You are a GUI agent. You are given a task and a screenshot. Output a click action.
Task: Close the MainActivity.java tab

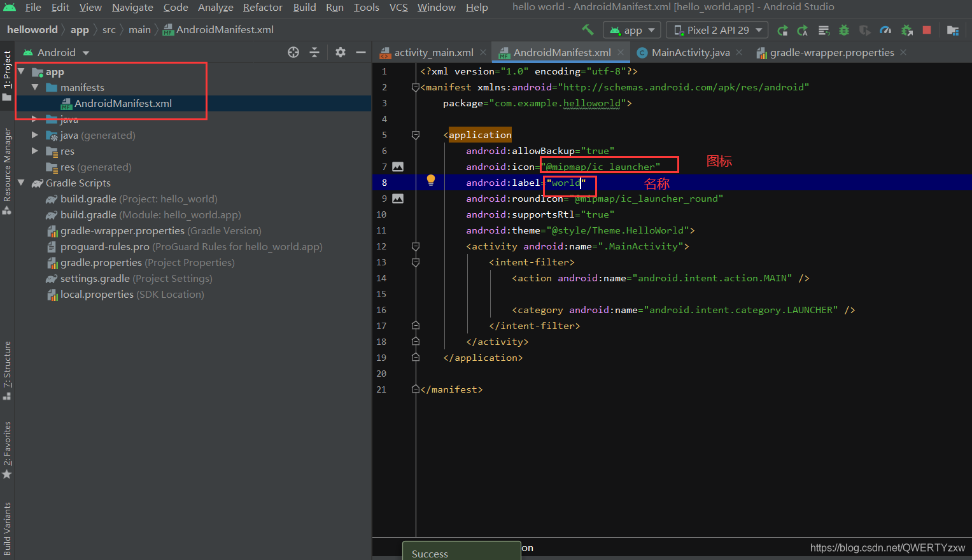click(739, 52)
